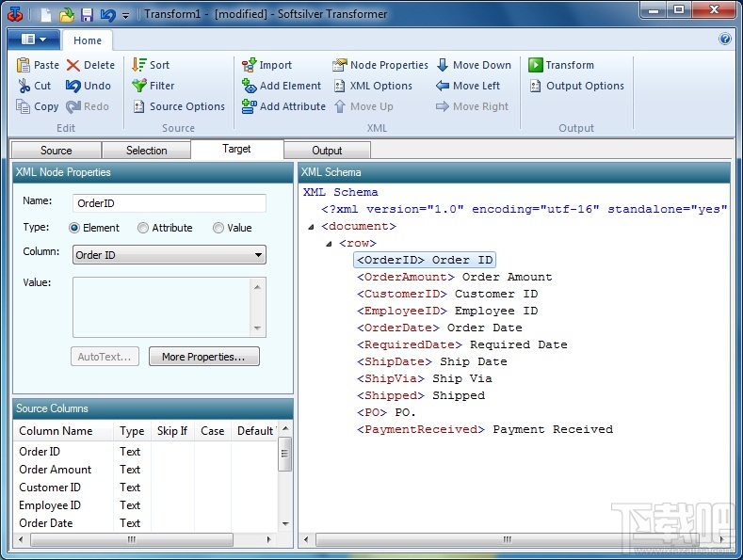Click inside the Value text area
The width and height of the screenshot is (743, 560).
[162, 308]
